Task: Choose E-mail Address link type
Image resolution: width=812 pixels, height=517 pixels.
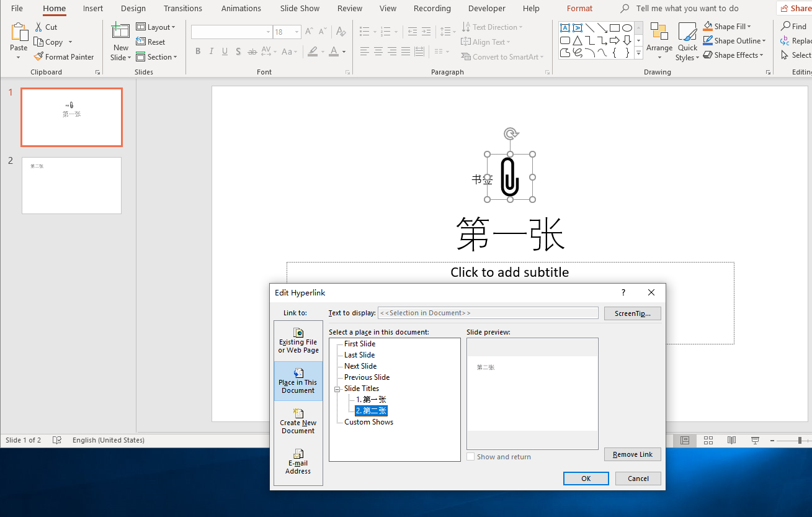Action: [298, 462]
